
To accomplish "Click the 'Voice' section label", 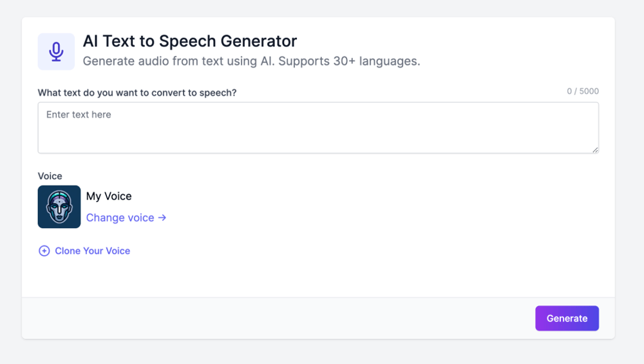I will tap(50, 176).
